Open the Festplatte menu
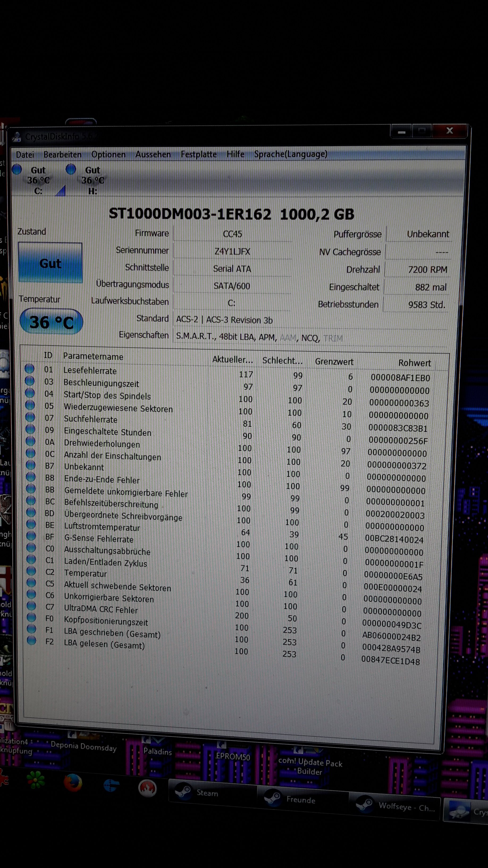Viewport: 488px width, 868px height. point(198,154)
